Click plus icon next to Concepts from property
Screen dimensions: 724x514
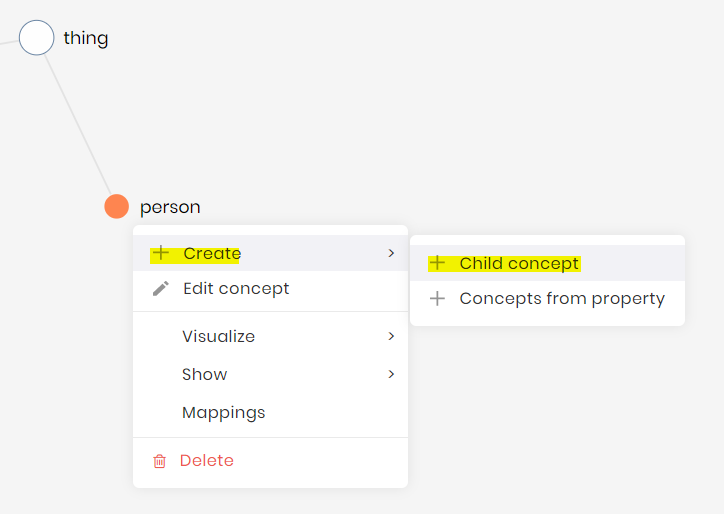(437, 298)
